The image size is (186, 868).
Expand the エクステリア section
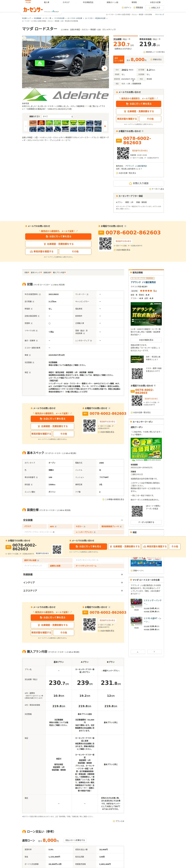click(122, 591)
